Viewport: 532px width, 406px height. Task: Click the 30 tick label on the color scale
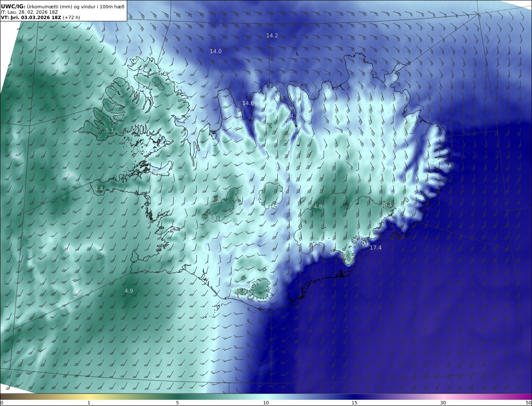(x=443, y=403)
